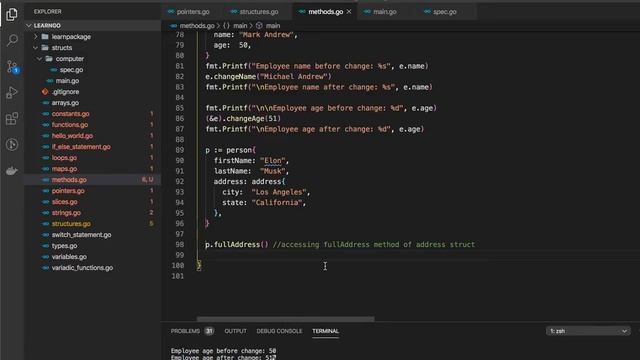Open structures.go in explorer
Image resolution: width=640 pixels, height=360 pixels.
click(x=71, y=224)
